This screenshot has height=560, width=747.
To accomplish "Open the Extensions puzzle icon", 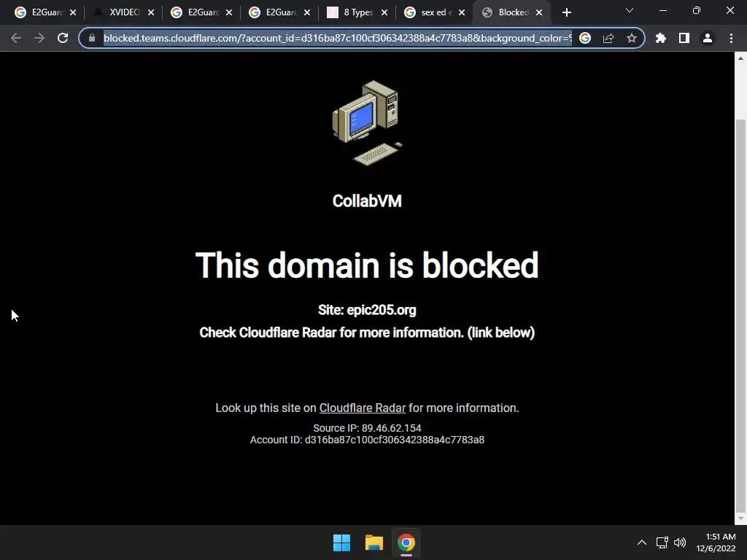I will [x=660, y=38].
